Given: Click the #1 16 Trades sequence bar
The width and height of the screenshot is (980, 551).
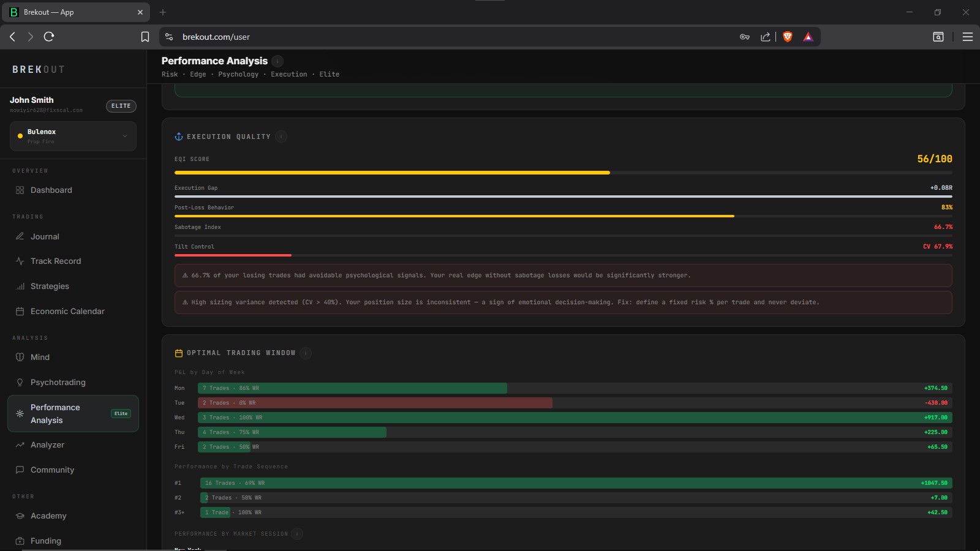Looking at the screenshot, I should pos(576,483).
